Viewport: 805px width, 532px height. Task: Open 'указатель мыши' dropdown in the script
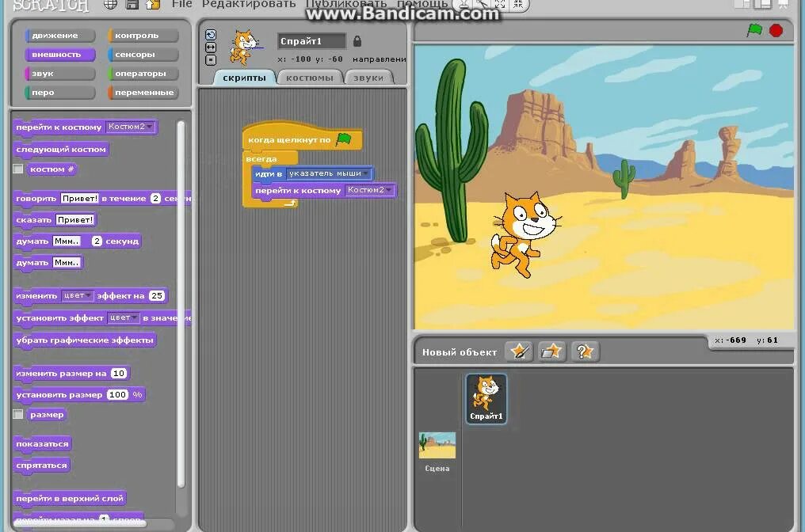329,173
